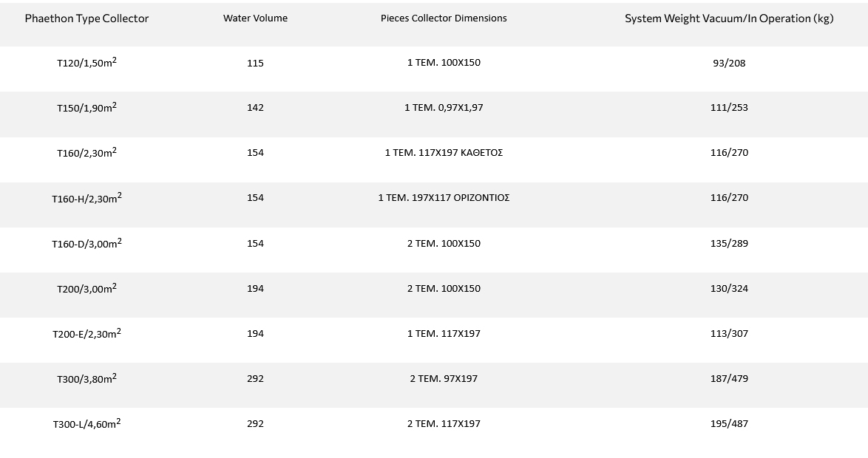The image size is (868, 458).
Task: Select the weight value 195/487
Action: pyautogui.click(x=728, y=424)
